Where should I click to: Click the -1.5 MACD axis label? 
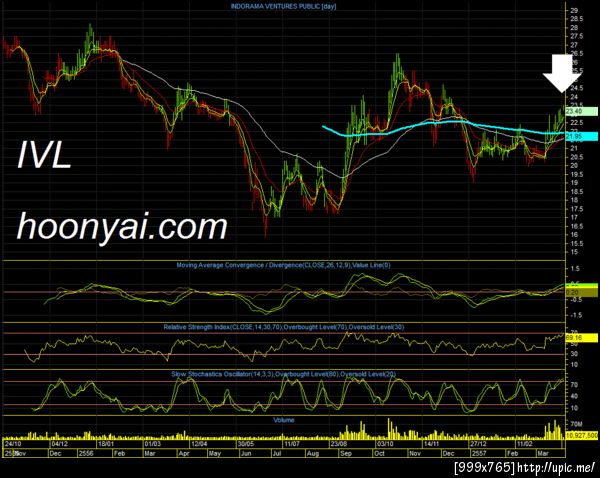(575, 315)
